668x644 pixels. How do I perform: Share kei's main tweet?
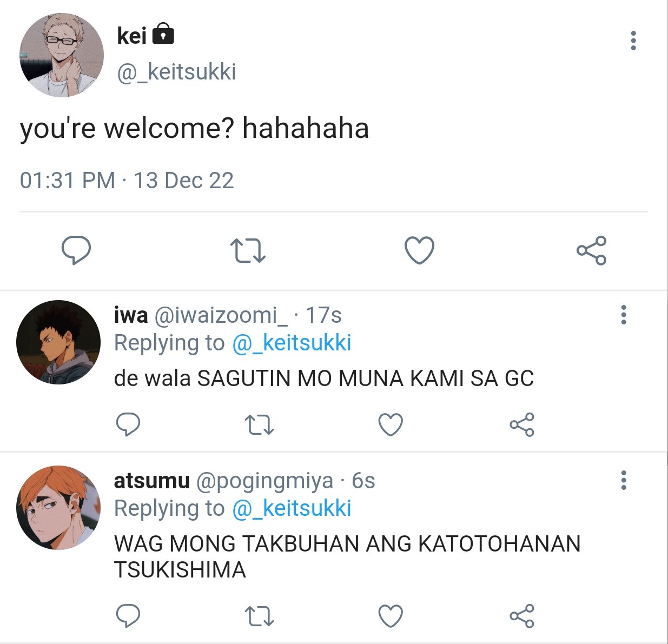pos(591,250)
